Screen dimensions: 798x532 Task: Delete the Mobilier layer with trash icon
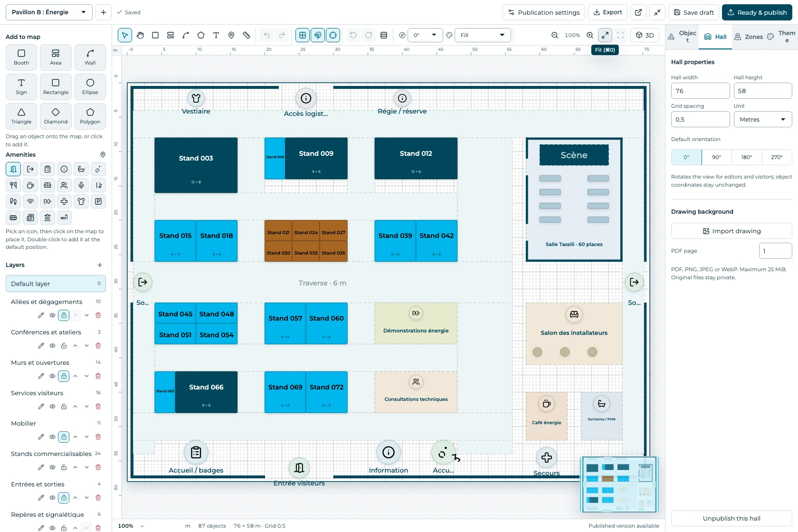coord(98,437)
